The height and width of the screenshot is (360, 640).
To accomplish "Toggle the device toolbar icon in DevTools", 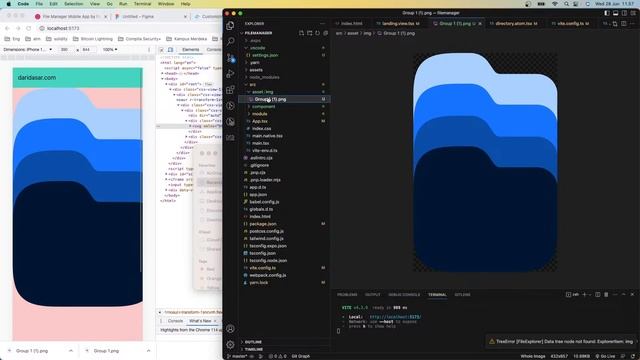I will coord(171,49).
